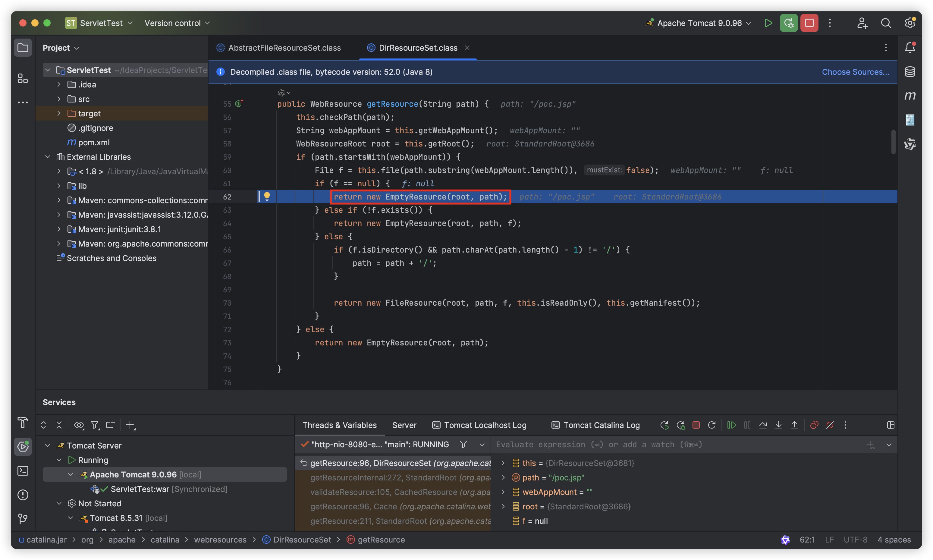This screenshot has height=560, width=933.
Task: Pause program in debugger toolbar
Action: tap(747, 425)
